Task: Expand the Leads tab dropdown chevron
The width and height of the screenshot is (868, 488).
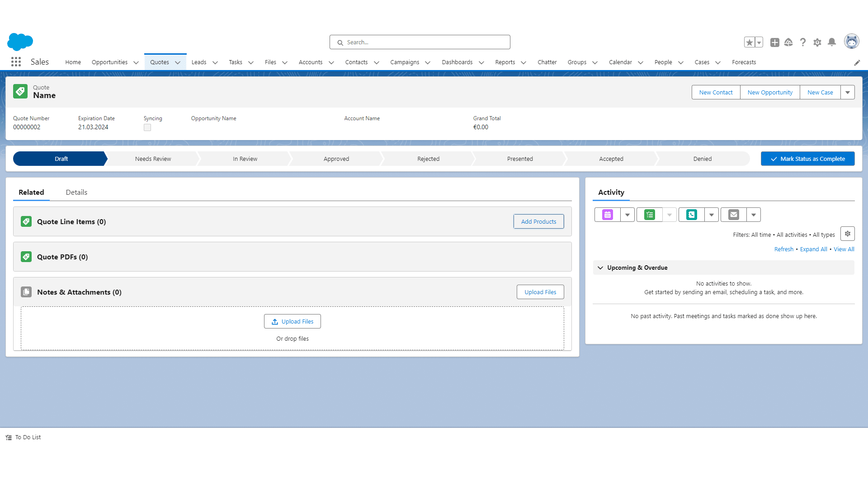Action: point(215,62)
